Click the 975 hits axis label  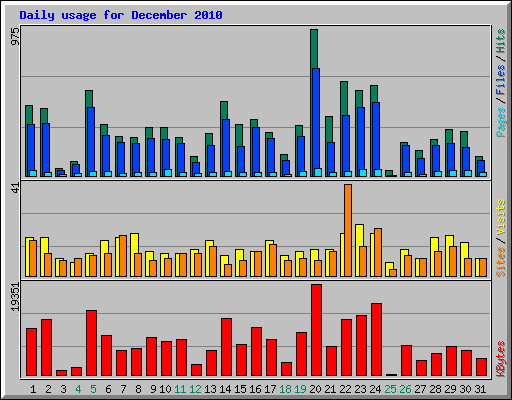pos(16,36)
